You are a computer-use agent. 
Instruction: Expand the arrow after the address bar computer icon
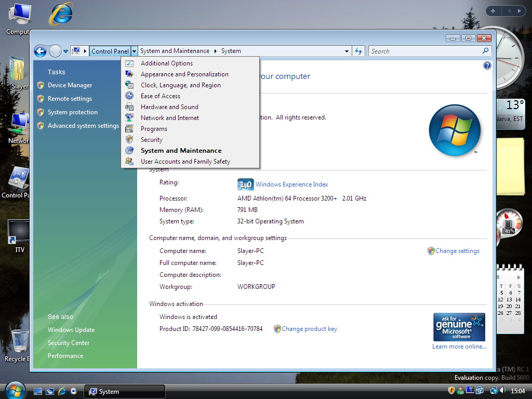pos(85,51)
